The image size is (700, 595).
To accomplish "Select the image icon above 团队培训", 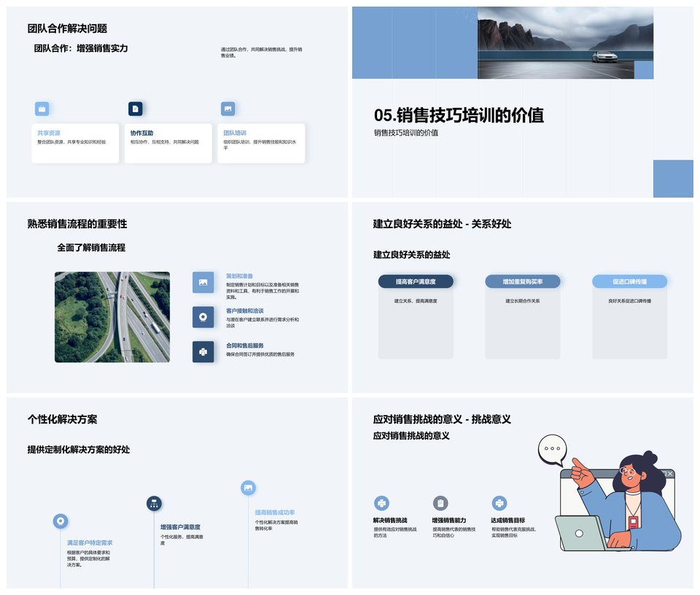I will click(228, 109).
